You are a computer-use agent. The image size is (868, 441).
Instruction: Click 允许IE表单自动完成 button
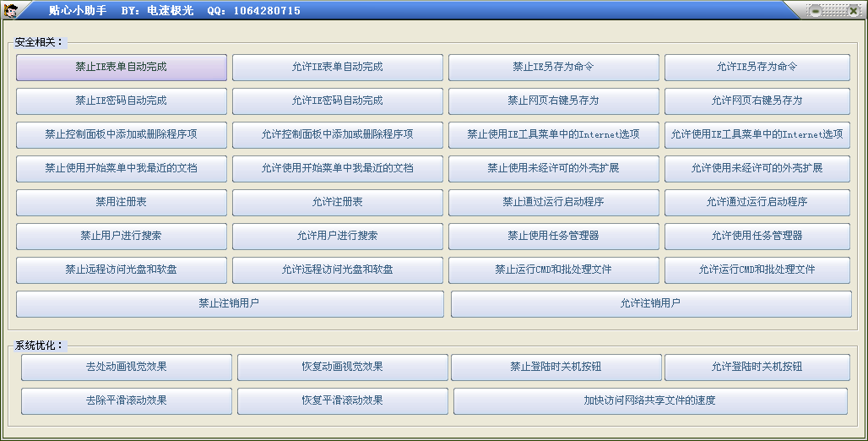(338, 68)
